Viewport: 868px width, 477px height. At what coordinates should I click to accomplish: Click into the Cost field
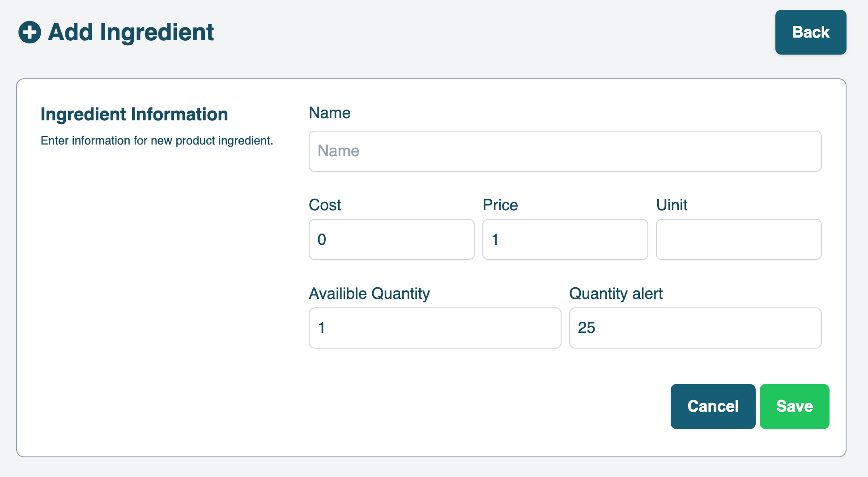click(x=391, y=239)
